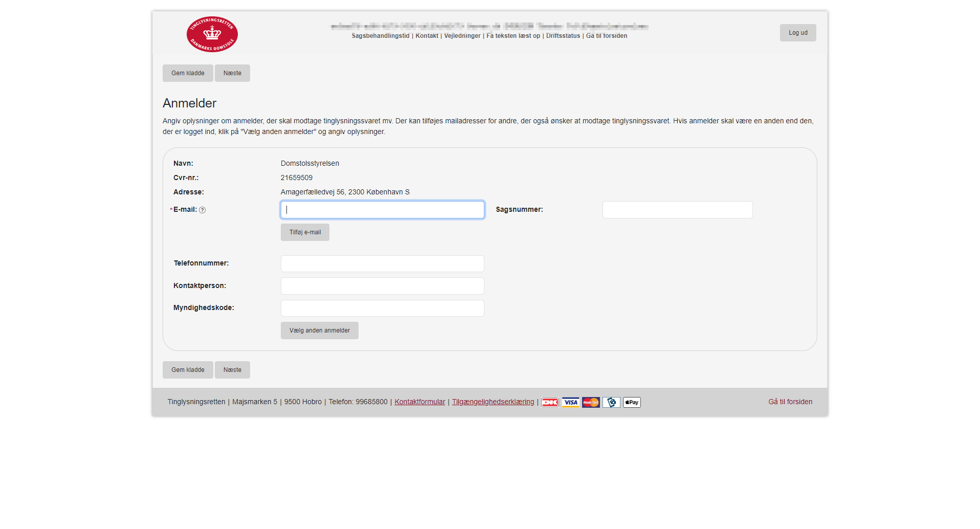Select 'Få teksten læst op' header link

tap(513, 36)
